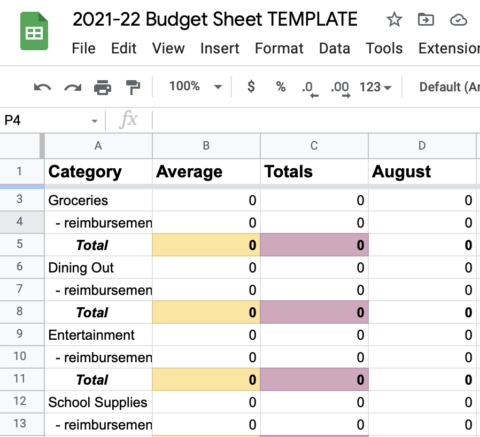This screenshot has height=437, width=480.
Task: Open the Format menu
Action: [x=279, y=49]
